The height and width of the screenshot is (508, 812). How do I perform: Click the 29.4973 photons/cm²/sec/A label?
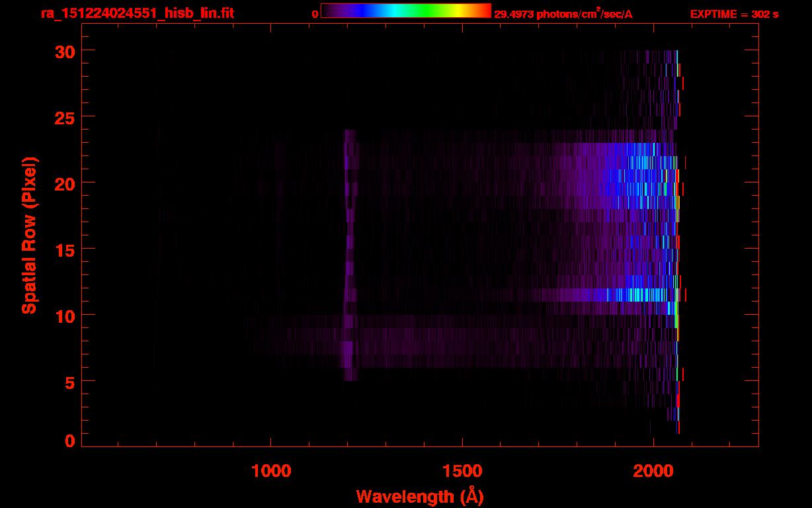click(563, 14)
